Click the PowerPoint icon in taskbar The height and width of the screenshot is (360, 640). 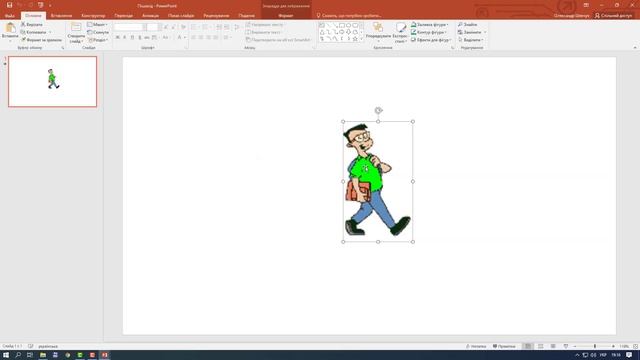pos(104,355)
